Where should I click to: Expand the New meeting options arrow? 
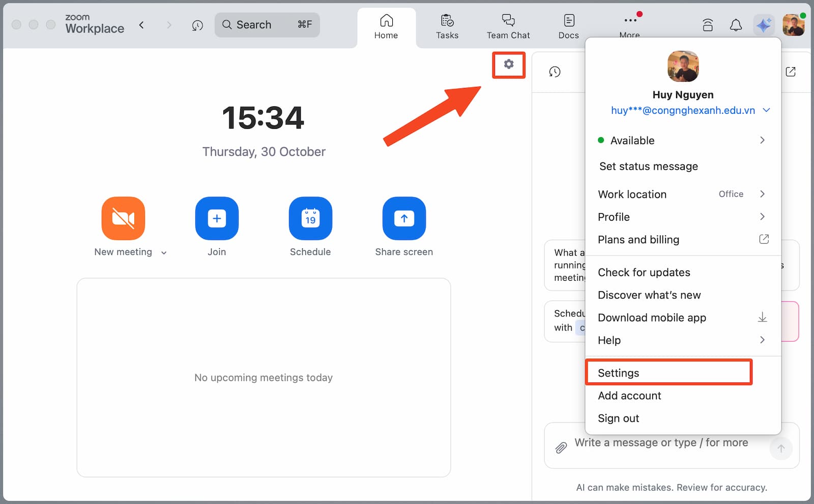coord(164,253)
